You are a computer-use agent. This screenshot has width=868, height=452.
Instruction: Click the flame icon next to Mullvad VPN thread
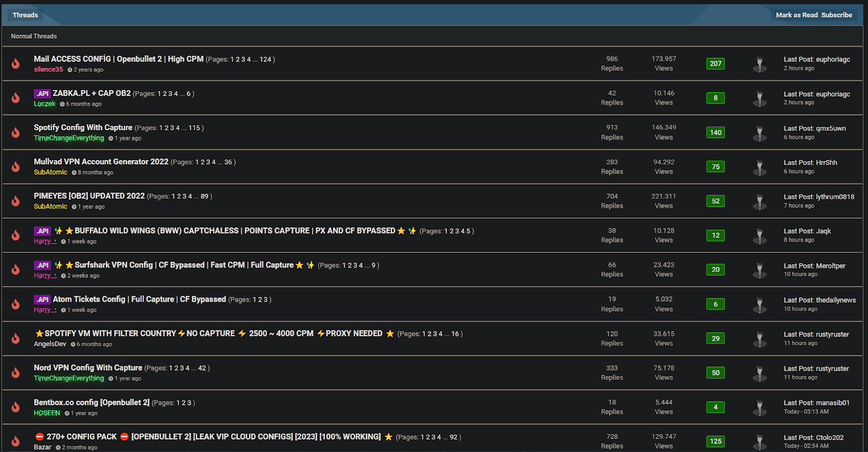[16, 167]
